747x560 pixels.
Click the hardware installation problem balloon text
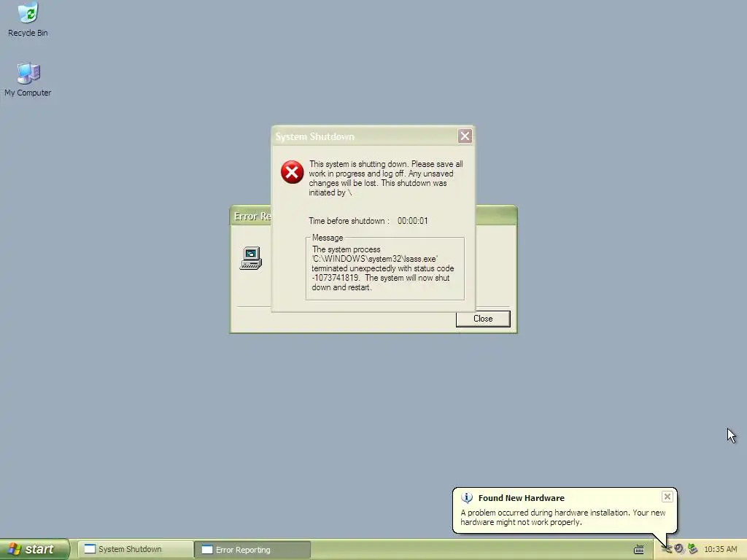point(562,517)
